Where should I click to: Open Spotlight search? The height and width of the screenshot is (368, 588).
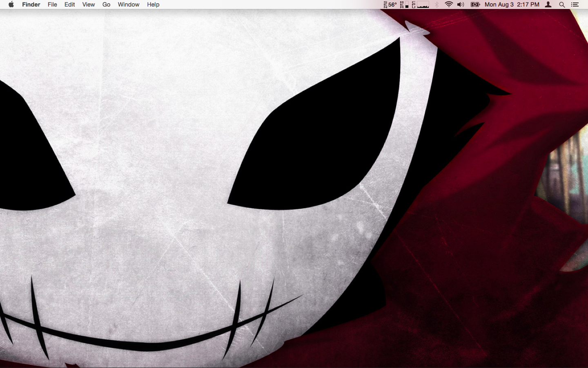[x=562, y=4]
